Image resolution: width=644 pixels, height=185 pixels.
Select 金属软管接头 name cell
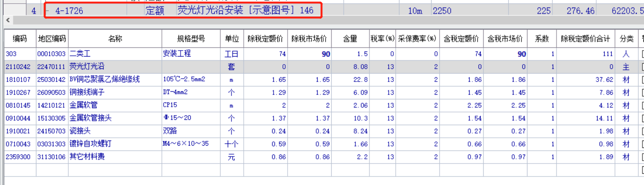point(115,118)
